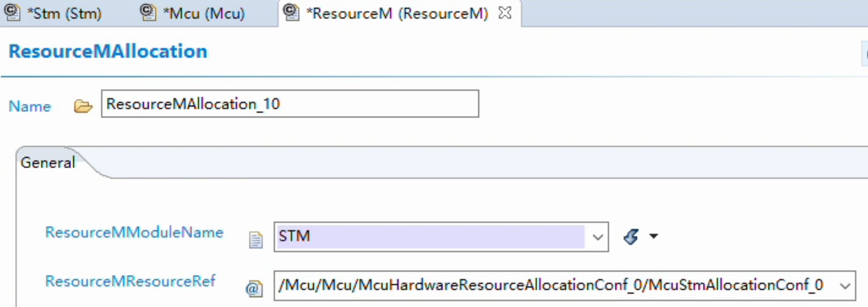Click the ResourceMResourceRef label
Image resolution: width=868 pixels, height=307 pixels.
coord(130,281)
